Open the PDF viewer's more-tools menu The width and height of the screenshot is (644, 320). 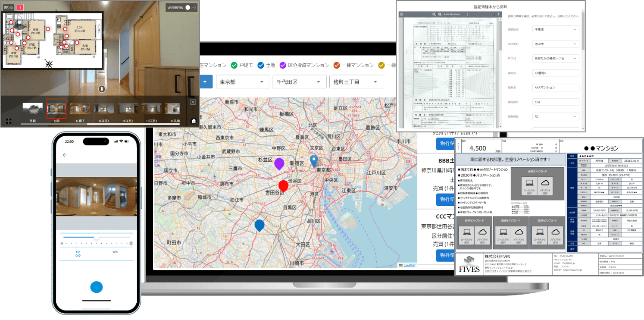click(x=499, y=14)
